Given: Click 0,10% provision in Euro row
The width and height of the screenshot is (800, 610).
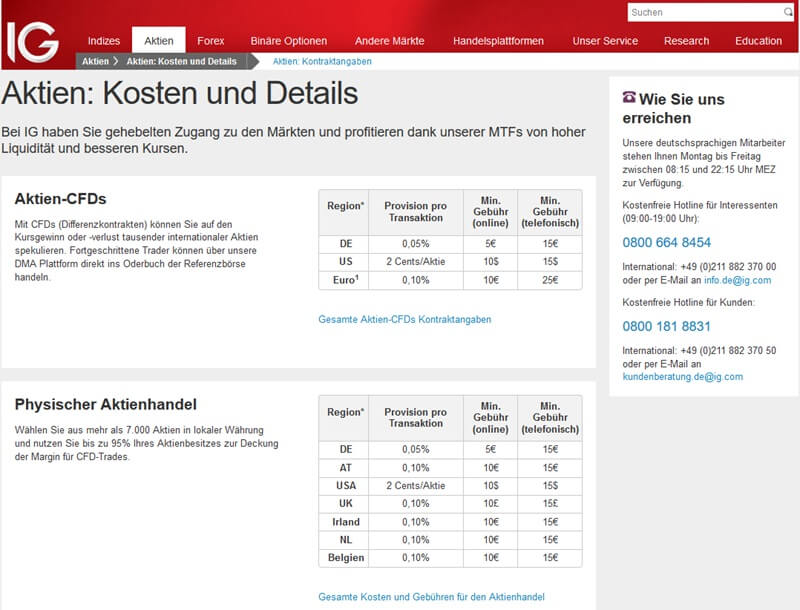Looking at the screenshot, I should coord(415,280).
